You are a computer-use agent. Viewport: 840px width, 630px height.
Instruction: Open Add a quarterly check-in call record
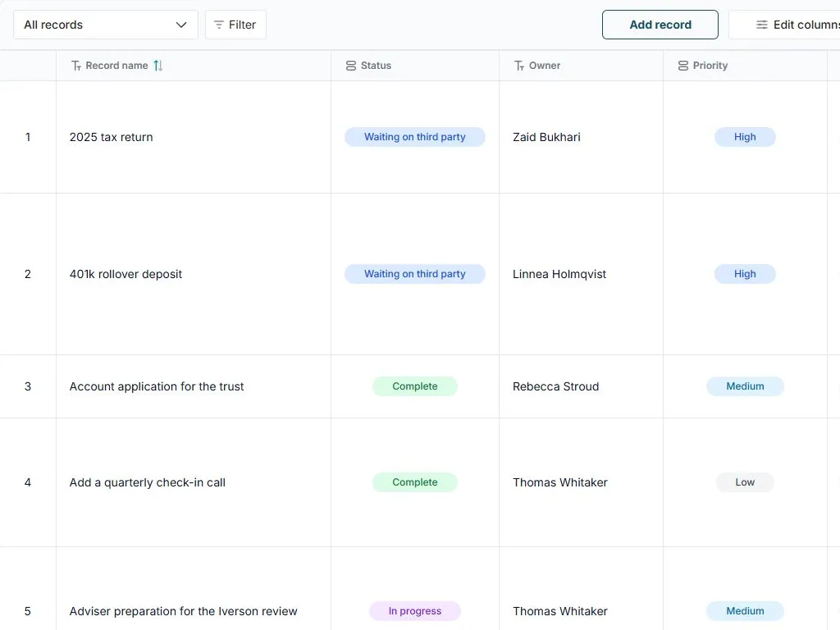point(148,482)
